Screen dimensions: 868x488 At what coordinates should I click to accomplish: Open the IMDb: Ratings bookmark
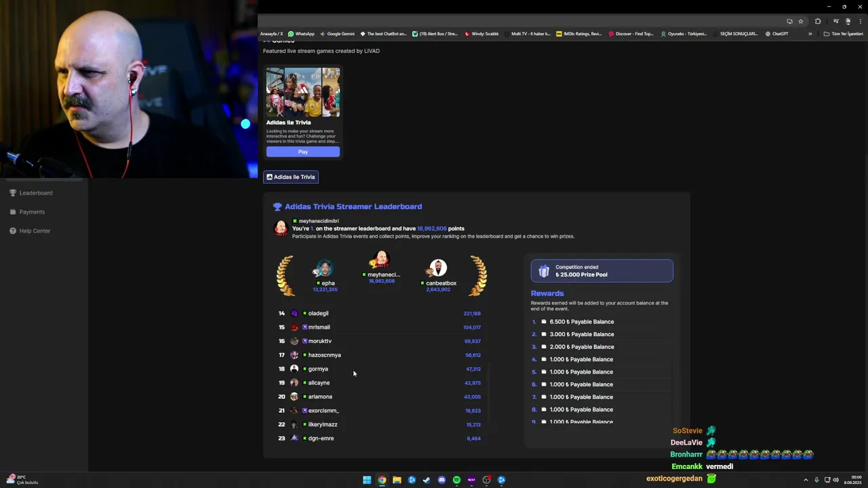(578, 34)
